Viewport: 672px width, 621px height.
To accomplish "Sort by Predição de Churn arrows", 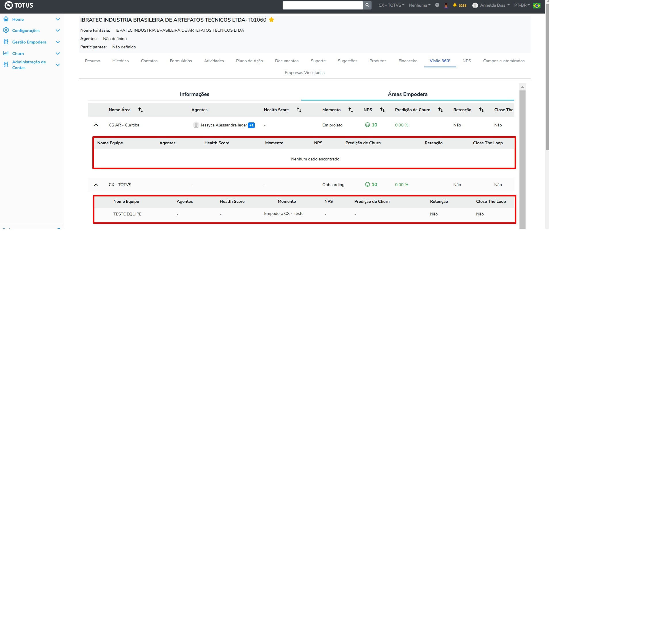I will point(440,110).
